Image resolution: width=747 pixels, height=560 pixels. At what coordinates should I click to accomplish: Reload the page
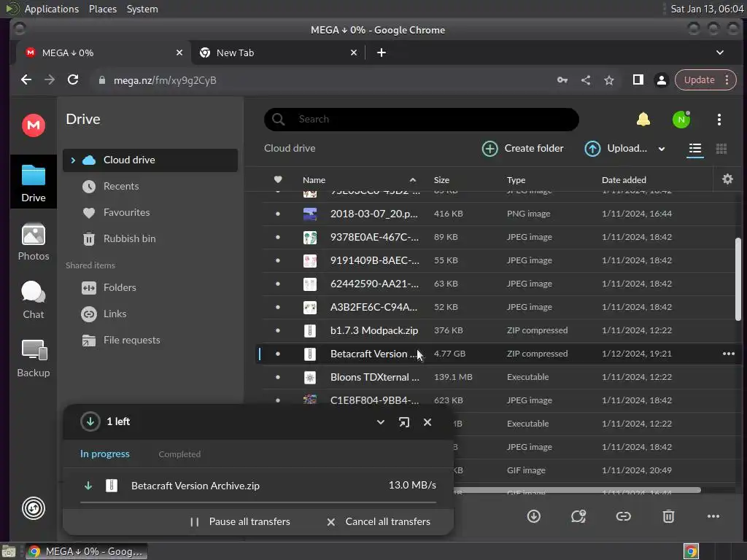73,79
